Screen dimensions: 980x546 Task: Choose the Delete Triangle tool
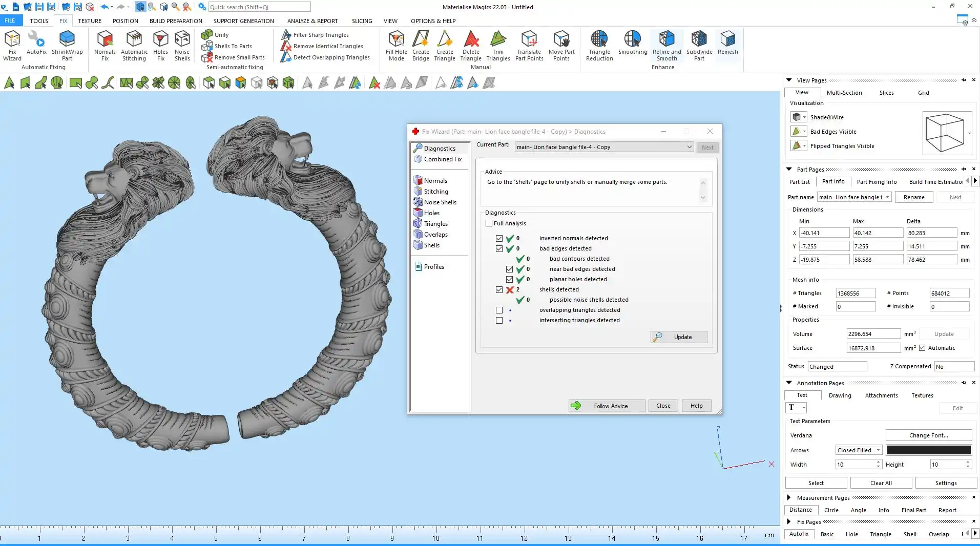pos(471,45)
